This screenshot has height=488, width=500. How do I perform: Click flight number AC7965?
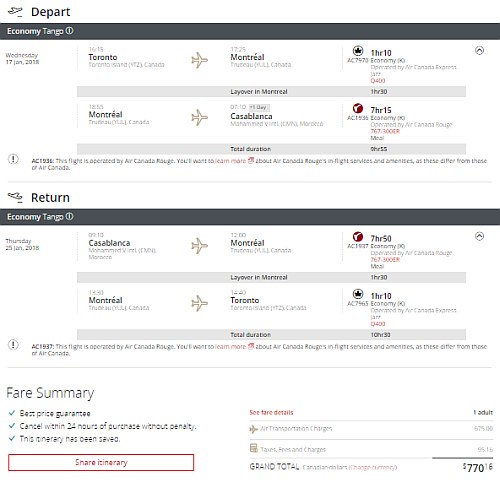(358, 304)
